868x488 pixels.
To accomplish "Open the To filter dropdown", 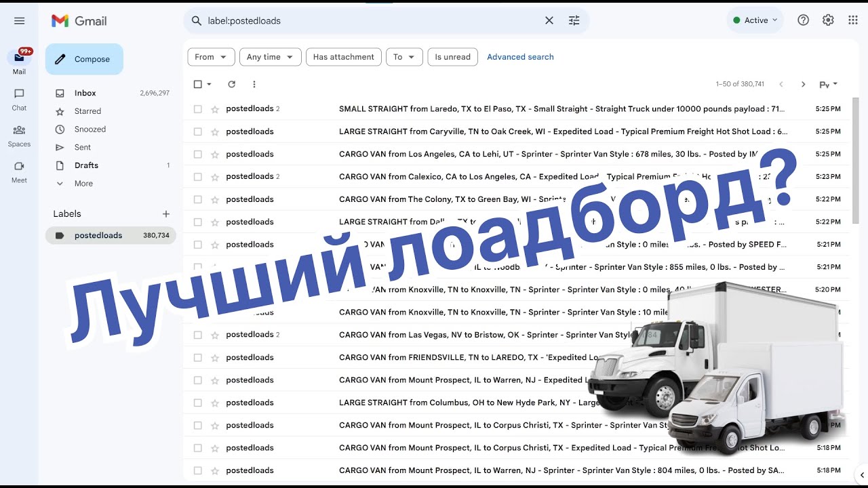I will point(404,57).
